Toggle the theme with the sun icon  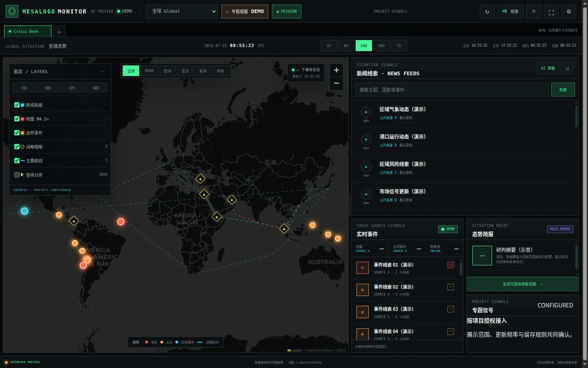tap(534, 11)
